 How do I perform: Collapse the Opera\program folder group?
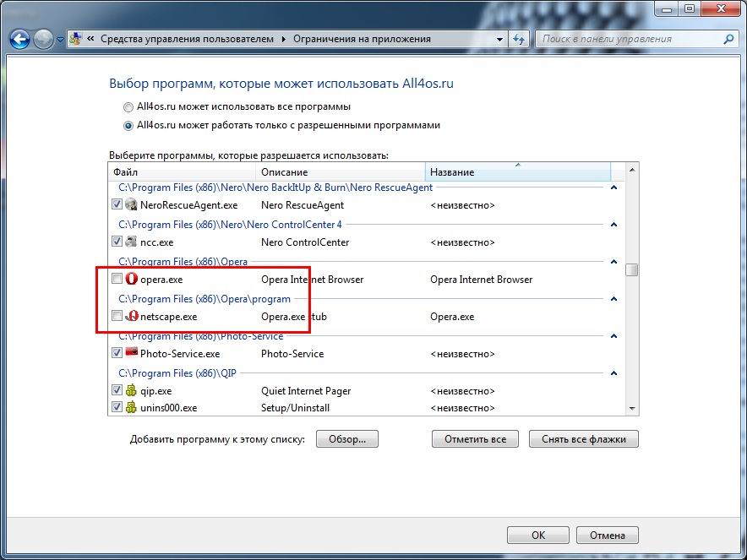coord(613,298)
